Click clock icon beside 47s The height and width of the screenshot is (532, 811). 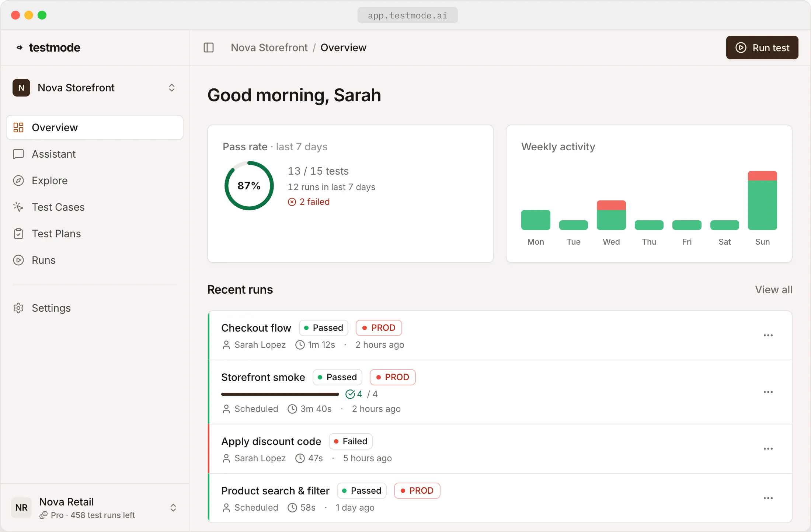pos(300,458)
